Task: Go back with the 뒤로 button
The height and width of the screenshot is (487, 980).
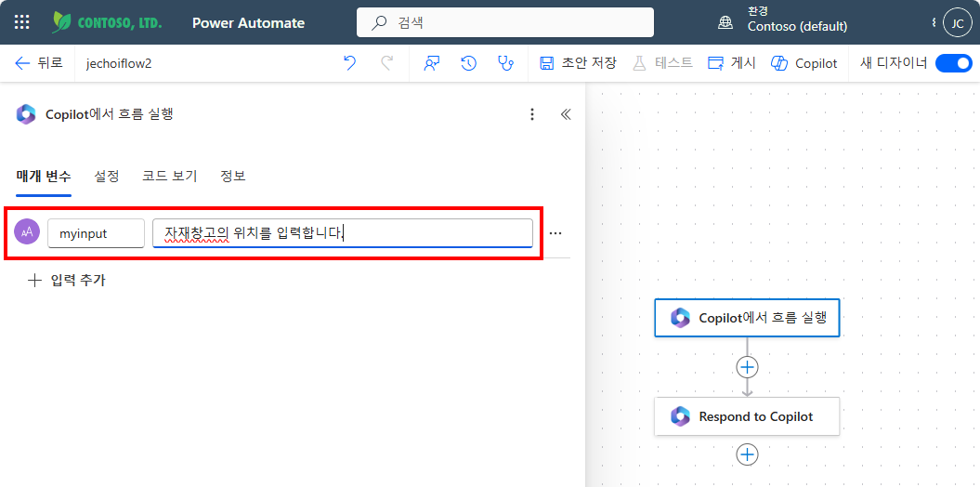Action: [x=39, y=63]
